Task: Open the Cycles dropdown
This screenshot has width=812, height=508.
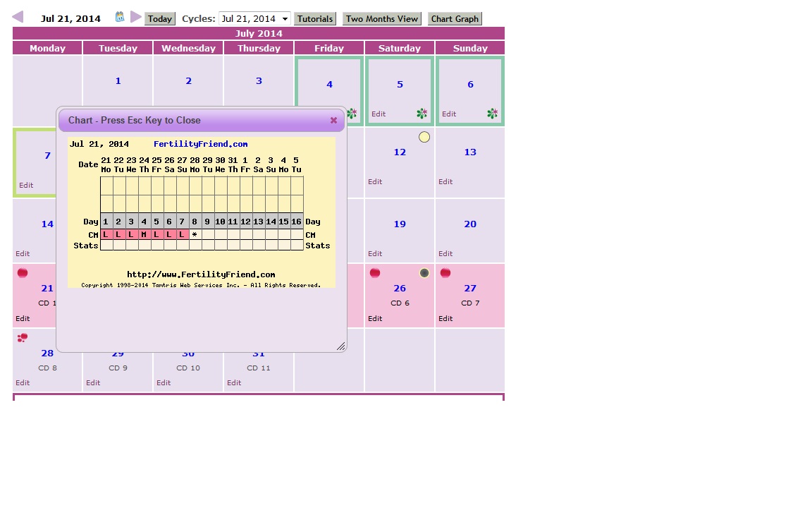Action: [x=254, y=19]
